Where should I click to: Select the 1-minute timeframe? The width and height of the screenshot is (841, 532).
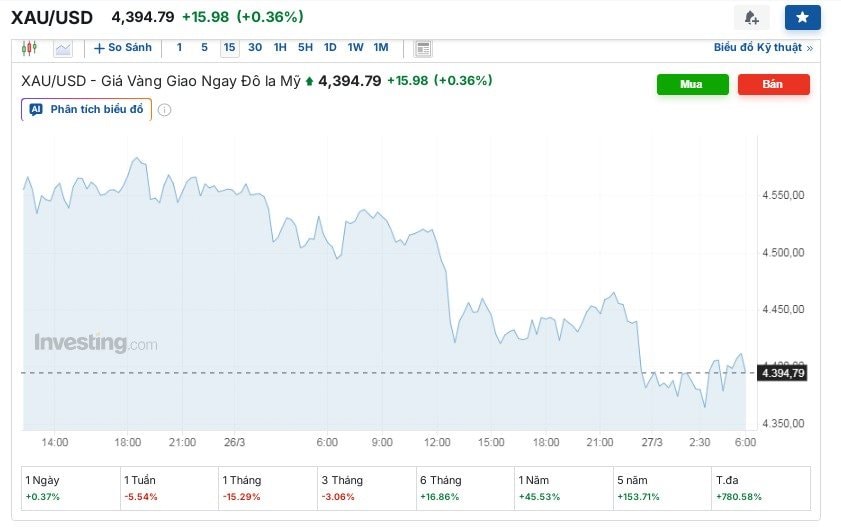coord(179,48)
